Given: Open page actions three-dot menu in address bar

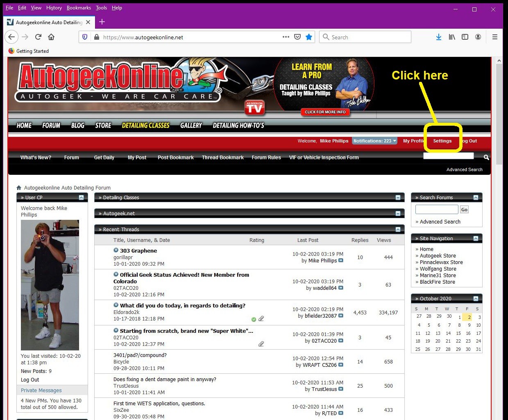Looking at the screenshot, I should click(286, 37).
